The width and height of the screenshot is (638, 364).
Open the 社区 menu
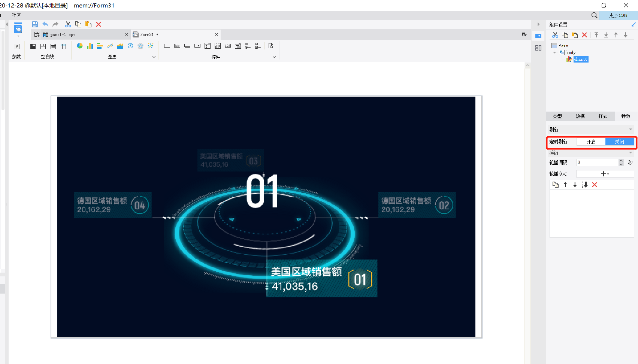pos(16,15)
